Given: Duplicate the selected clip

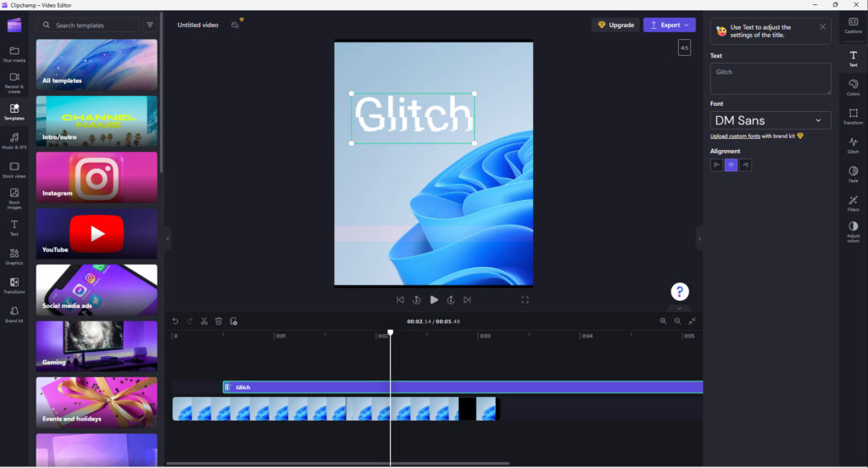Looking at the screenshot, I should pyautogui.click(x=234, y=321).
